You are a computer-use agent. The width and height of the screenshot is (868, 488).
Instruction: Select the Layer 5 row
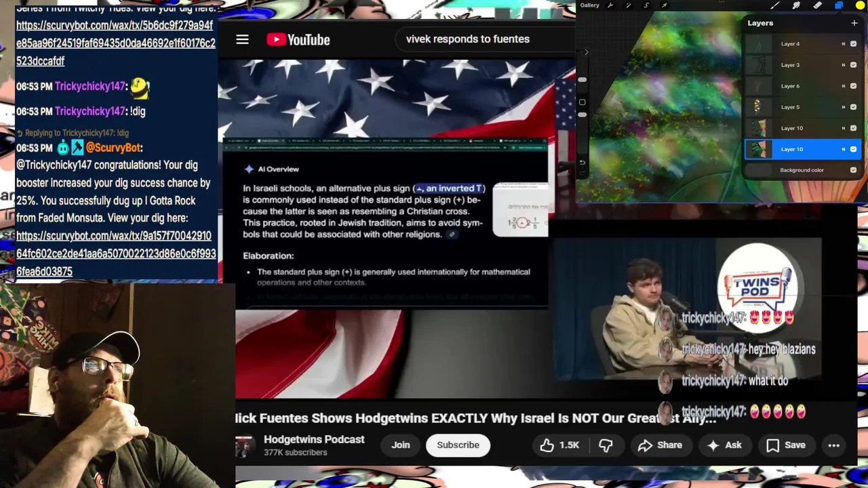click(x=803, y=107)
